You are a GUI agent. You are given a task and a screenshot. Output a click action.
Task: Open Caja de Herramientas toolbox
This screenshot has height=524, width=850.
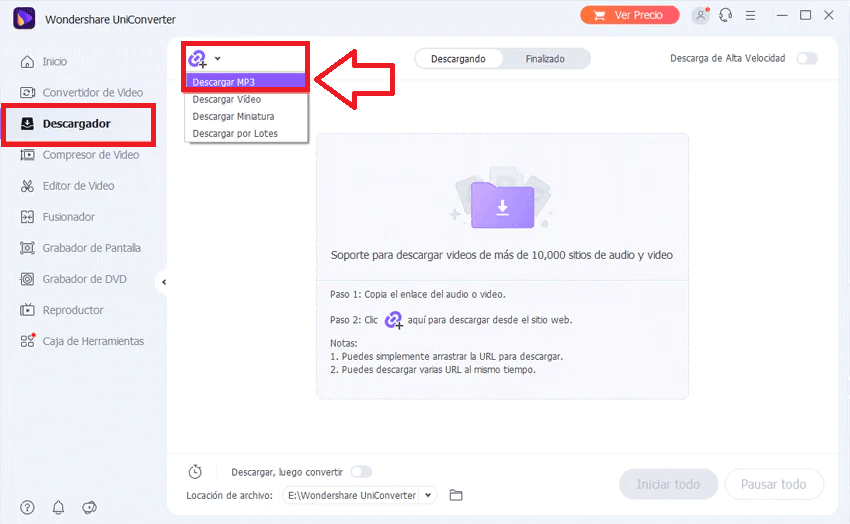pos(82,341)
